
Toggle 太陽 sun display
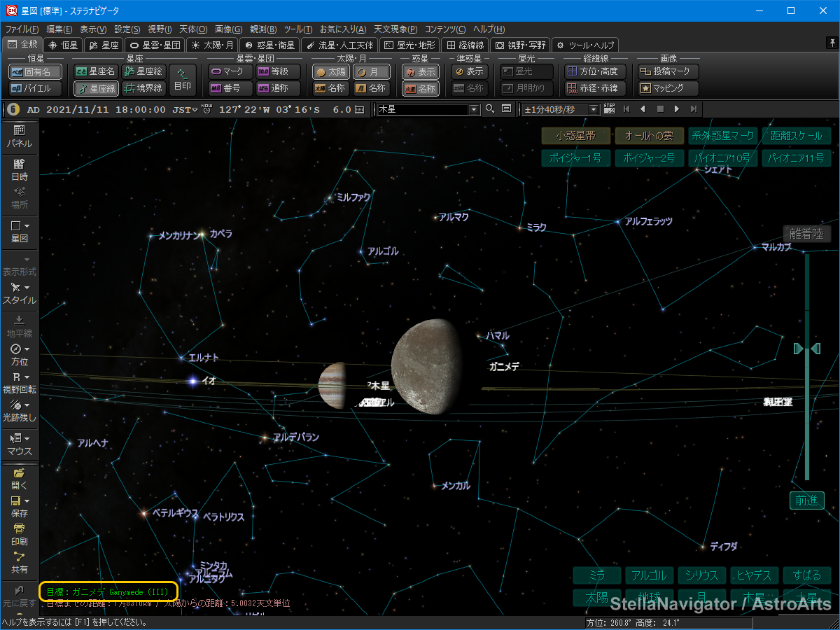click(x=330, y=71)
